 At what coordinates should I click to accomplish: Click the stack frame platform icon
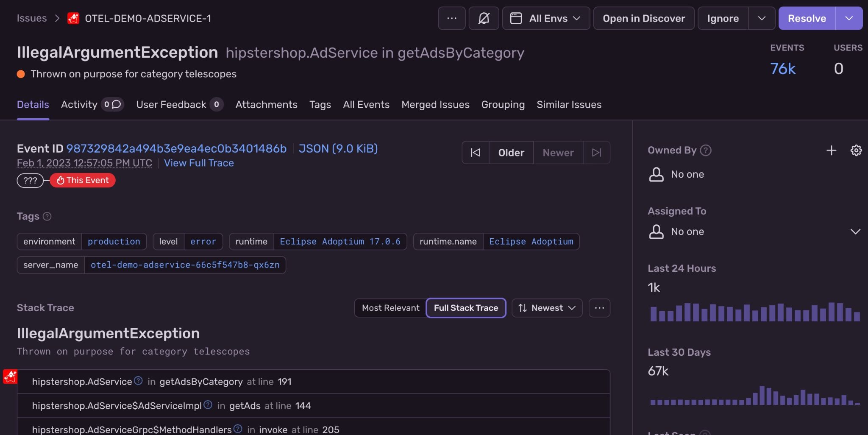click(10, 376)
